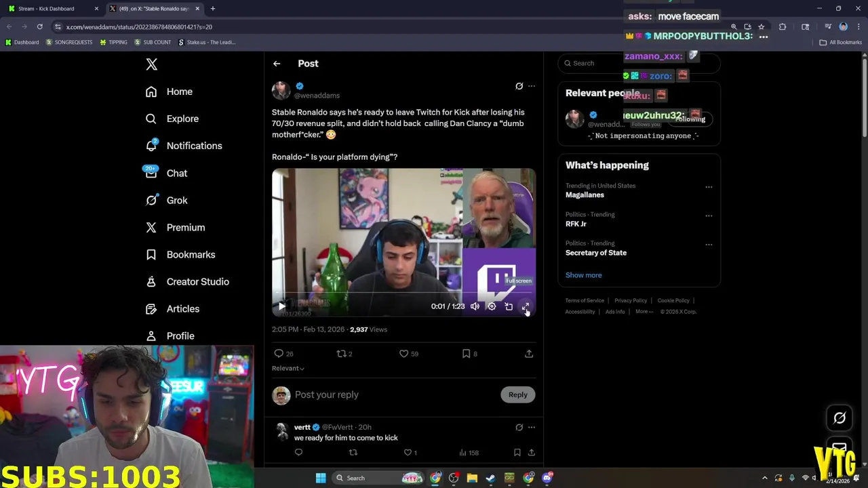868x488 pixels.
Task: Open more options for Secretary of State trend
Action: point(709,245)
